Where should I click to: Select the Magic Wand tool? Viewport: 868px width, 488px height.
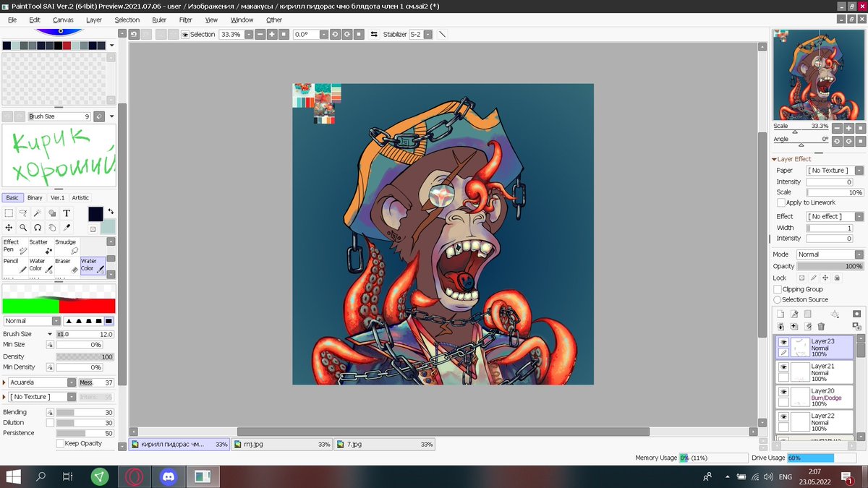(x=38, y=213)
